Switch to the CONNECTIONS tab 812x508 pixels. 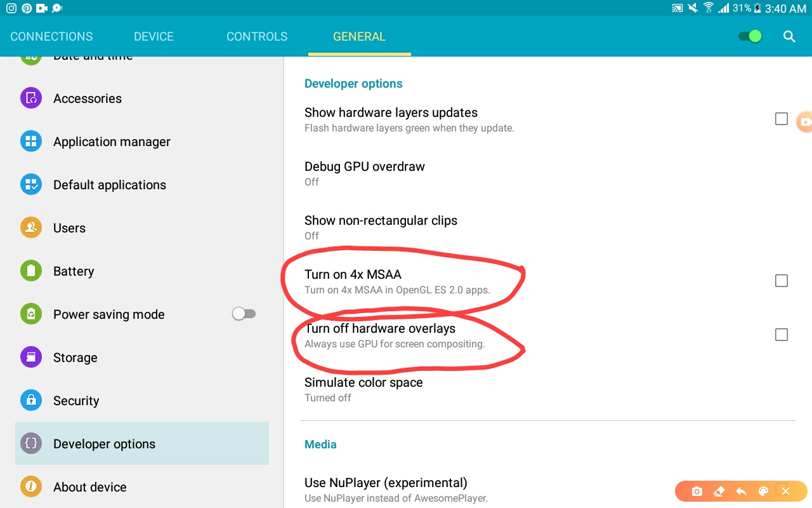51,36
